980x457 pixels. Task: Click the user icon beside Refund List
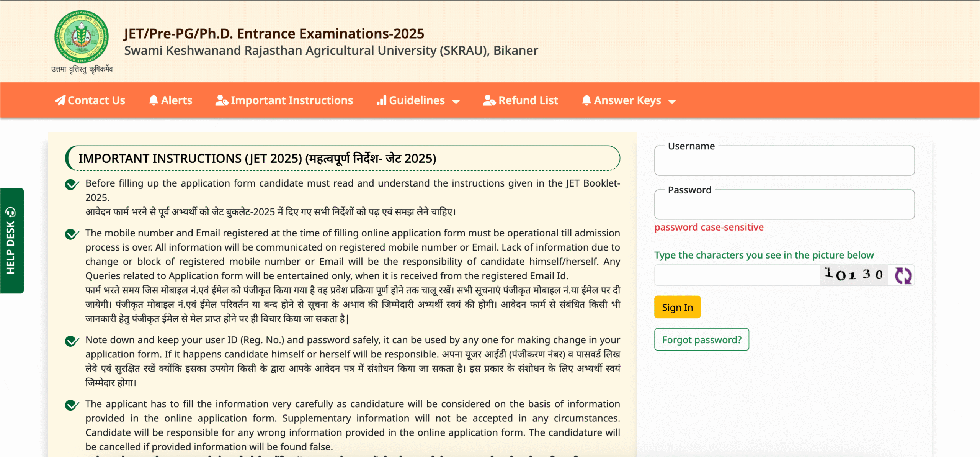(x=489, y=100)
